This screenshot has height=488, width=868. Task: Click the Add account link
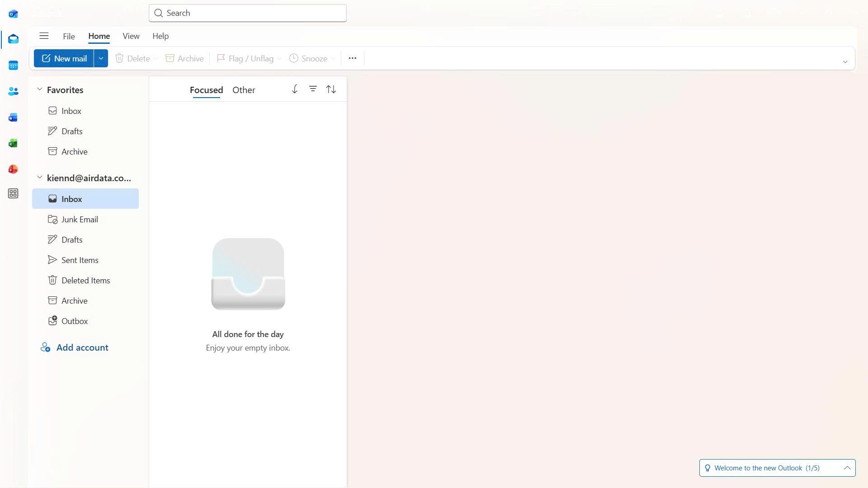point(82,347)
